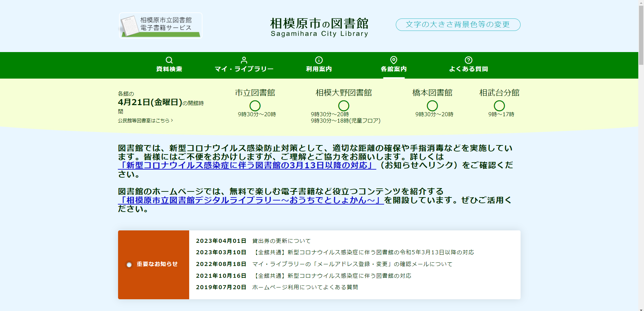644x311 pixels.
Task: Click the info icon for 利用案内
Action: point(319,60)
